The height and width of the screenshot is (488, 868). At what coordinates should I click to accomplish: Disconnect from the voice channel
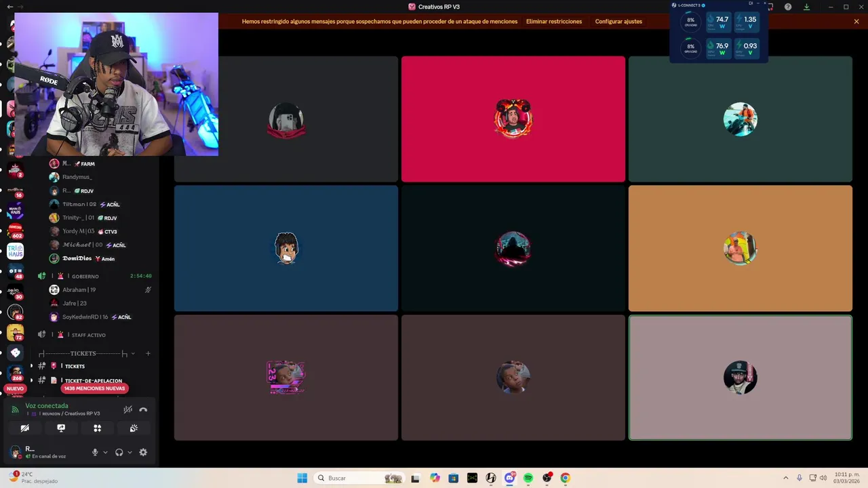click(143, 409)
